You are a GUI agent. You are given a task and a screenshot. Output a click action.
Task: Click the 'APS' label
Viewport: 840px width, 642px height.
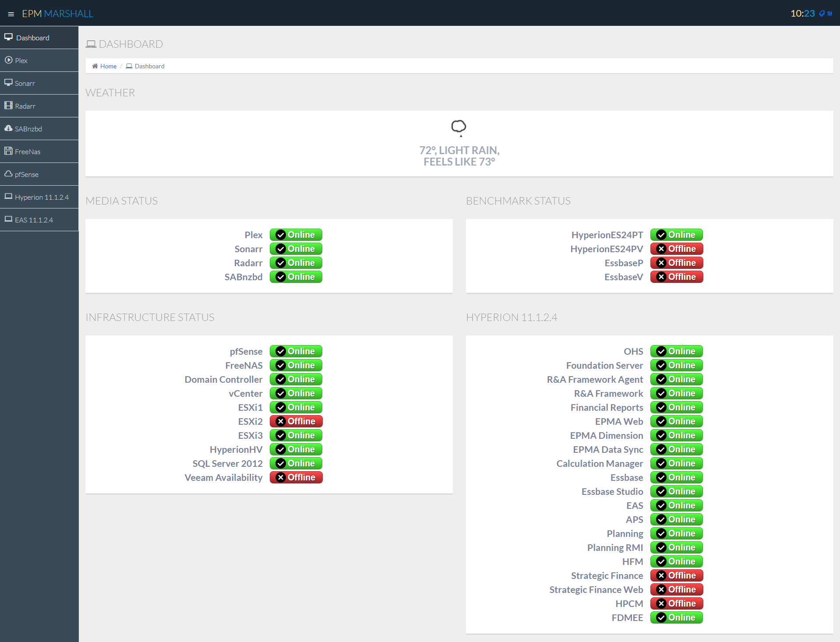634,519
